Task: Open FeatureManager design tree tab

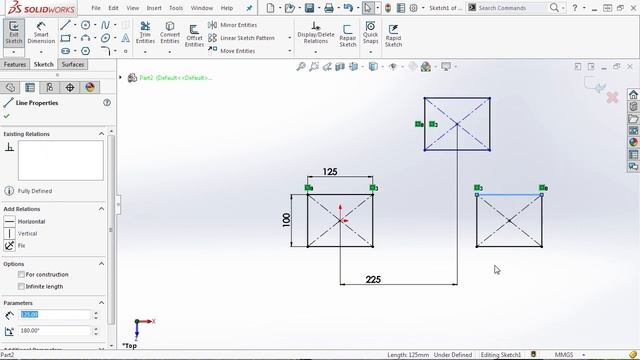Action: pos(10,87)
